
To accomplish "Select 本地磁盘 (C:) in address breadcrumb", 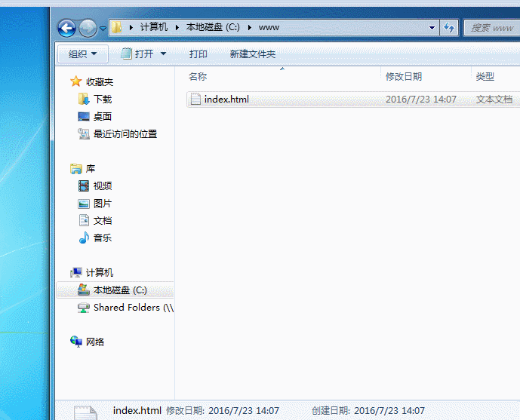I will (213, 27).
